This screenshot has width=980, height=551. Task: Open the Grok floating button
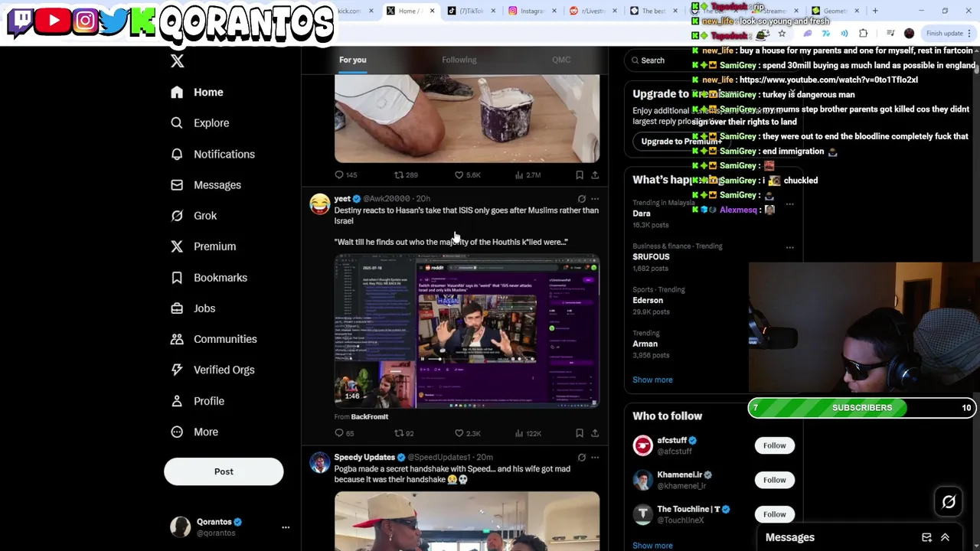coord(949,502)
